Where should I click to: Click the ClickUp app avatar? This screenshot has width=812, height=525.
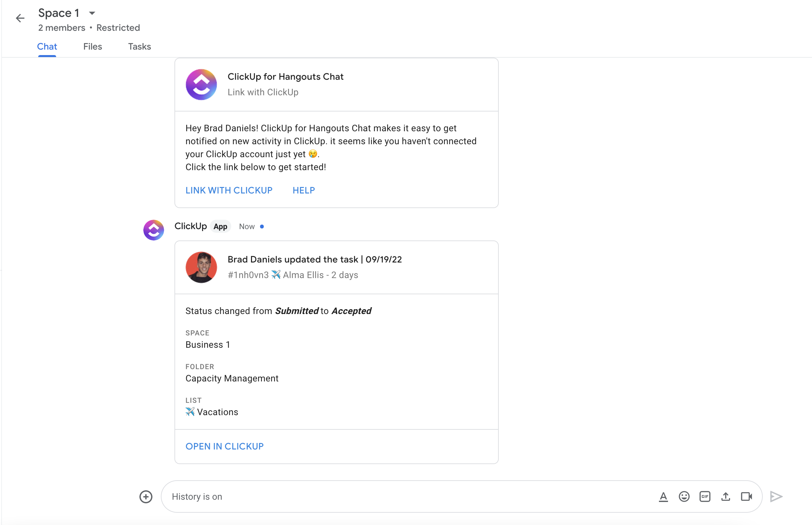click(x=153, y=230)
